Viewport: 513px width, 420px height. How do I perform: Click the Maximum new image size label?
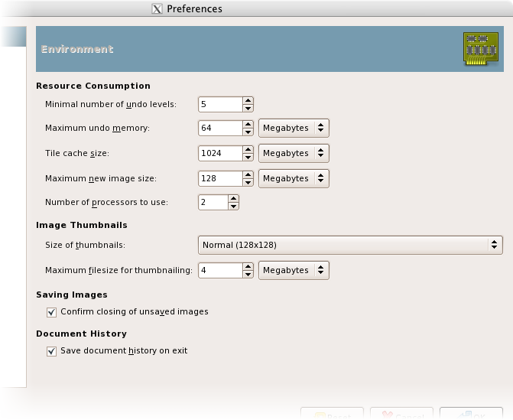pyautogui.click(x=101, y=178)
